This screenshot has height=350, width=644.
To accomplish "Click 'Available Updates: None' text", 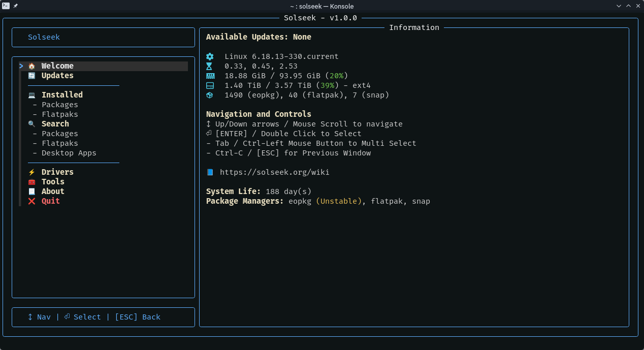I will [259, 37].
